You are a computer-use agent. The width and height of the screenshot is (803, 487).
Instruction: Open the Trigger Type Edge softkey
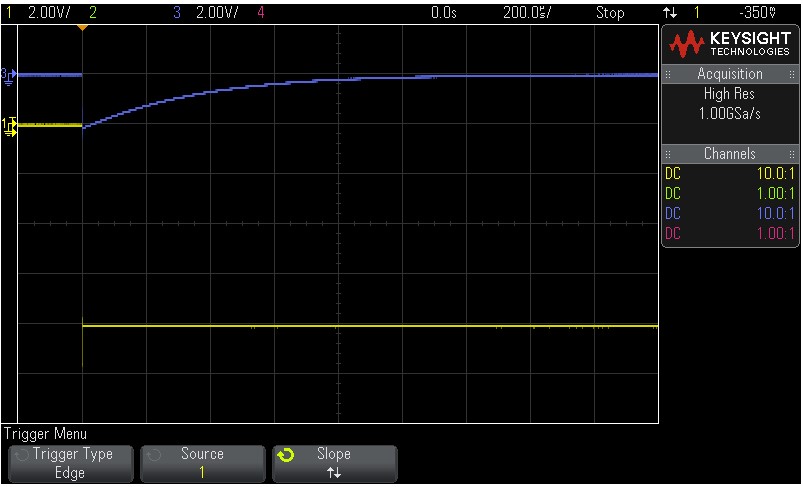tap(71, 463)
